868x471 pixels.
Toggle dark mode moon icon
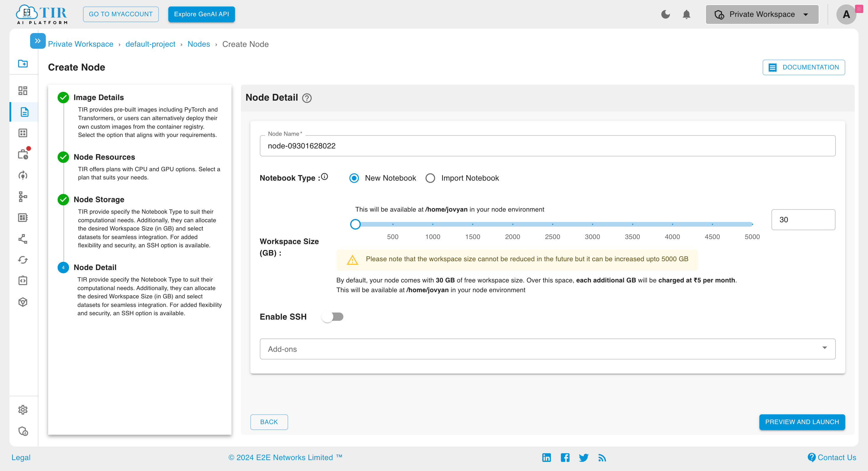(665, 14)
